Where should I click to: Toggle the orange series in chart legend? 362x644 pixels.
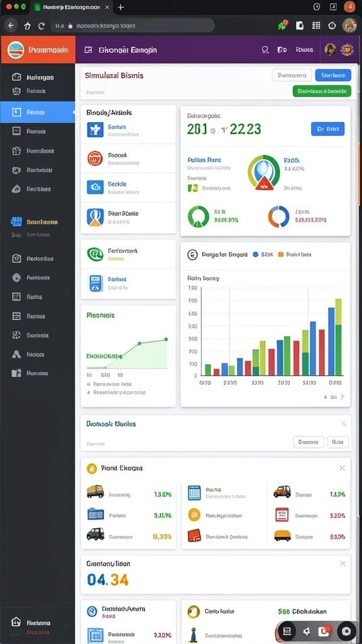coord(281,254)
